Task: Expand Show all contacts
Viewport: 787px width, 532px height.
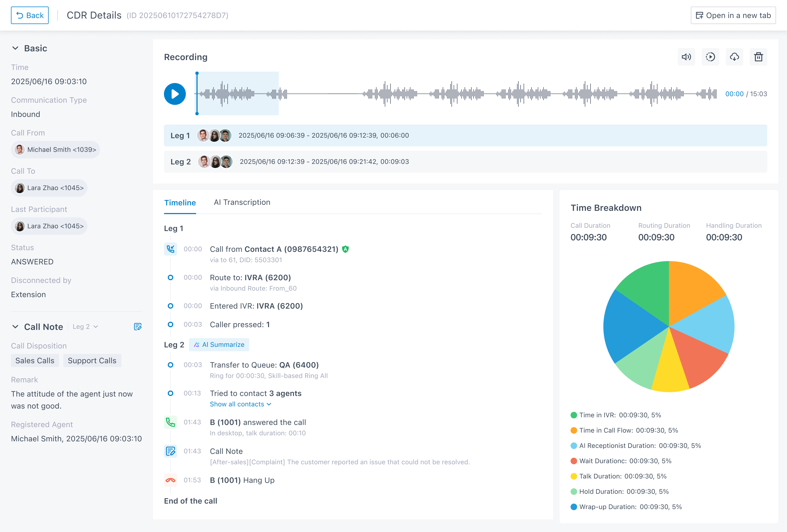Action: 240,404
